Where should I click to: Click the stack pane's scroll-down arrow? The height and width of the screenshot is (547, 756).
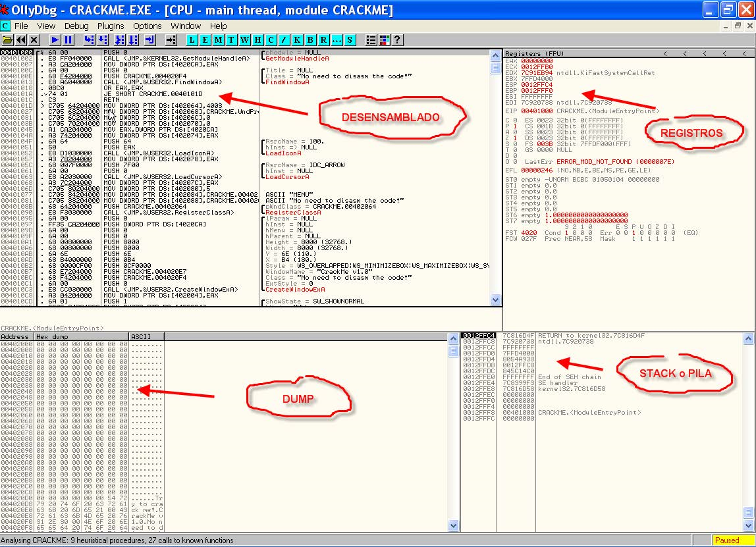748,526
